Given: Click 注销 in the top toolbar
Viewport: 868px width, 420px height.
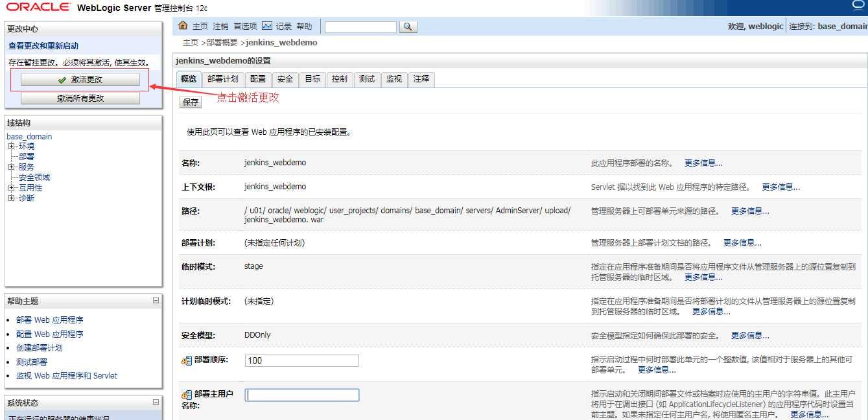Looking at the screenshot, I should coord(220,27).
